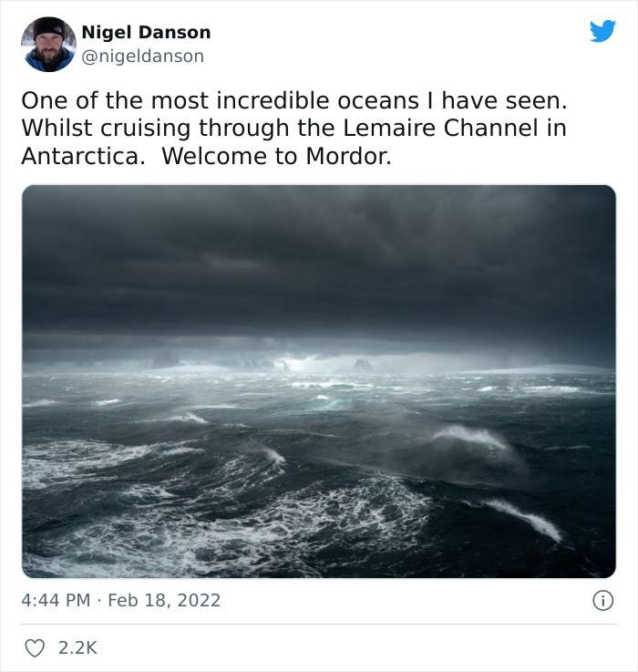Open the @nigeldanson handle link
The width and height of the screenshot is (638, 672).
pos(143,57)
